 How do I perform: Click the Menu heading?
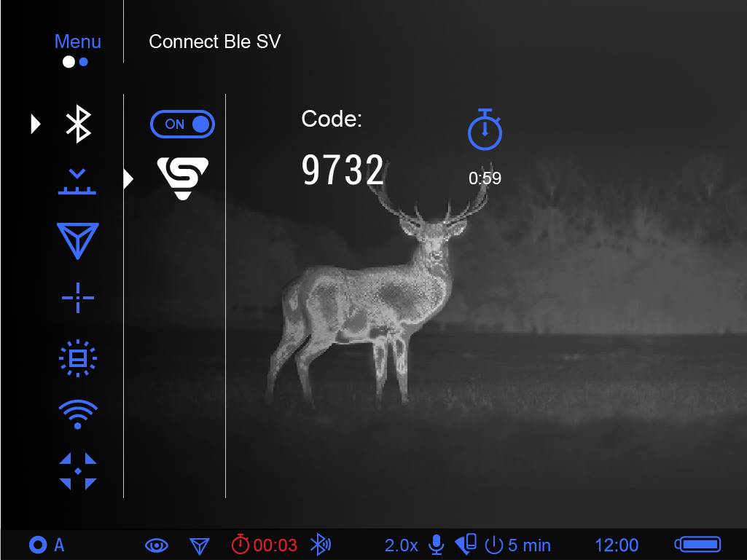coord(77,42)
